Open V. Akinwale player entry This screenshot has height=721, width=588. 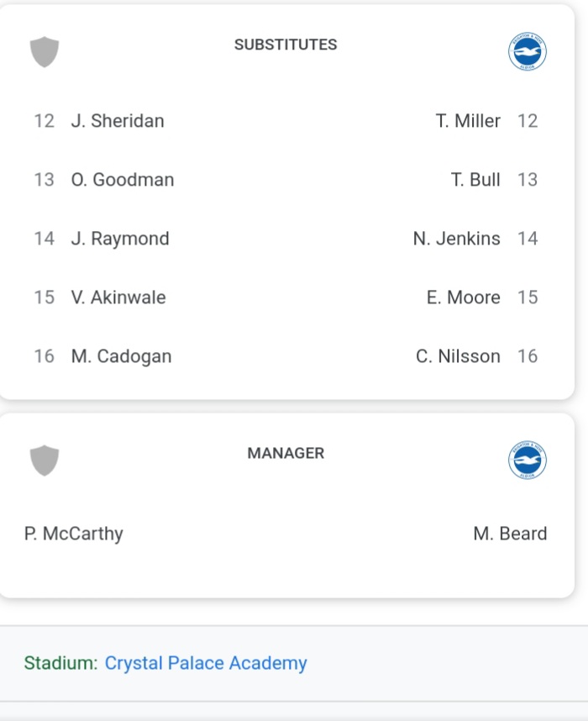click(x=118, y=297)
